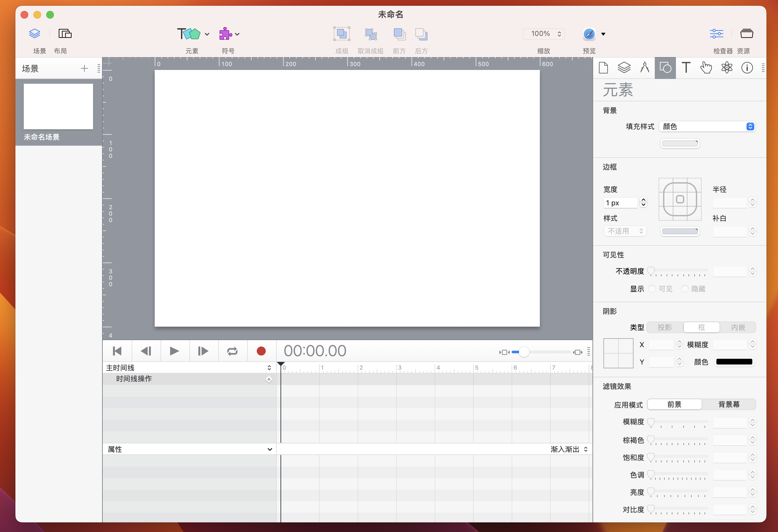Open the Resources library icon
This screenshot has width=778, height=532.
(747, 34)
